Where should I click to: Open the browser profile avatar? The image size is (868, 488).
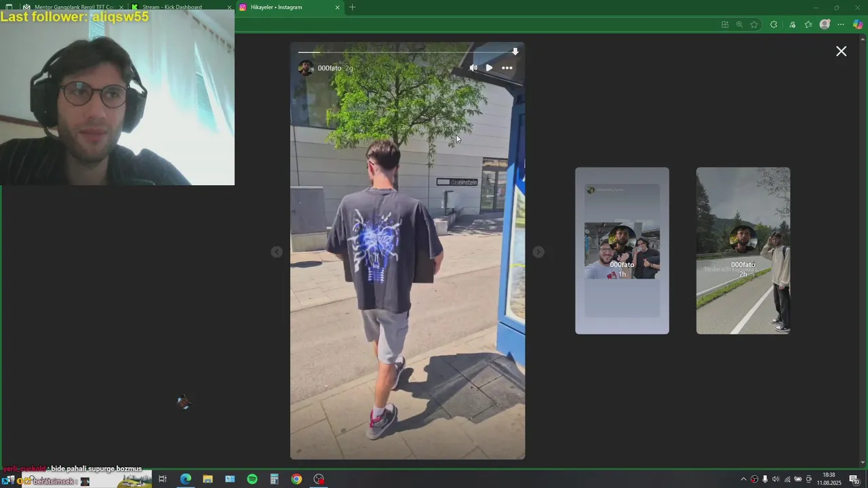825,24
